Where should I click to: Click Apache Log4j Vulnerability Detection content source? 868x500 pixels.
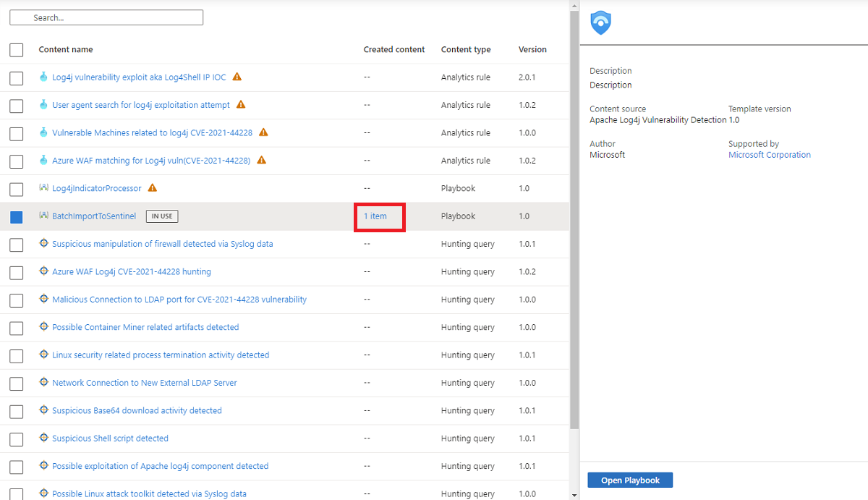(x=658, y=120)
